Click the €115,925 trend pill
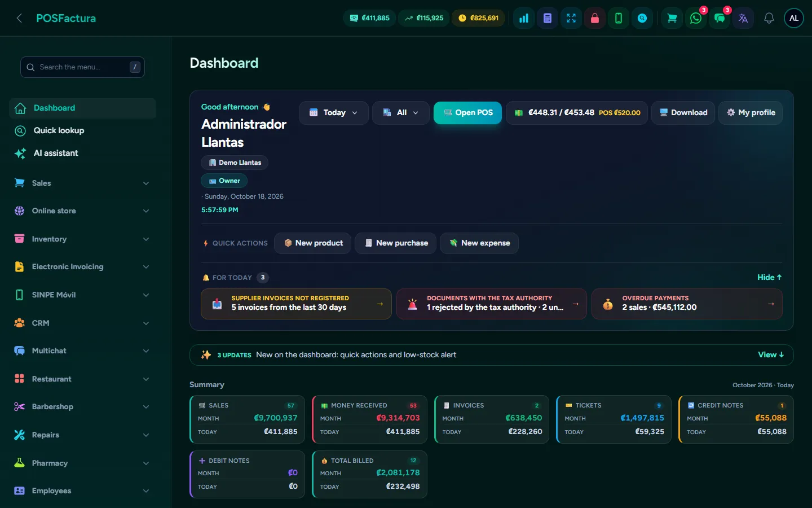812x508 pixels. (x=424, y=18)
